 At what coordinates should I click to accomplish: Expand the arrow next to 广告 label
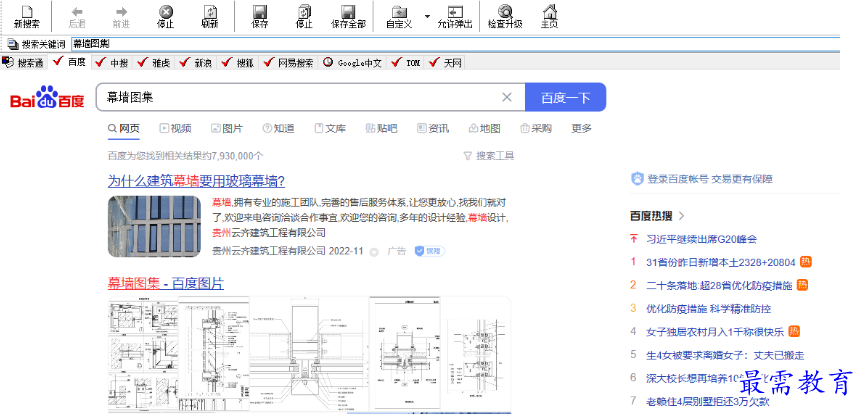point(374,252)
